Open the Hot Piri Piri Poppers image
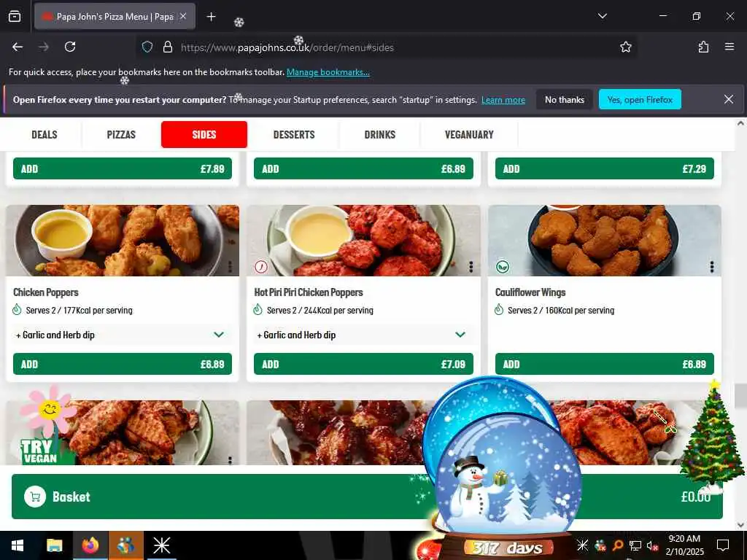The width and height of the screenshot is (747, 560). (x=363, y=241)
